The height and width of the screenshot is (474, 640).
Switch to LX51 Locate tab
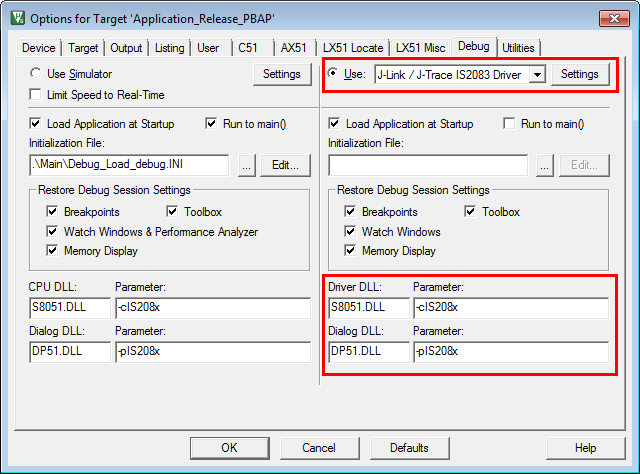click(x=353, y=48)
